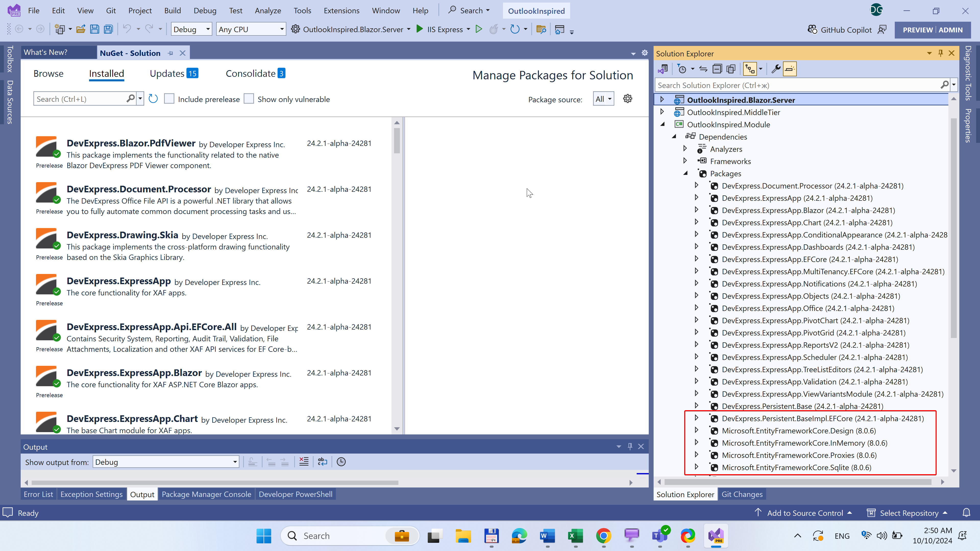Expand OutlookInspired.MiddleTier project node

coord(662,112)
